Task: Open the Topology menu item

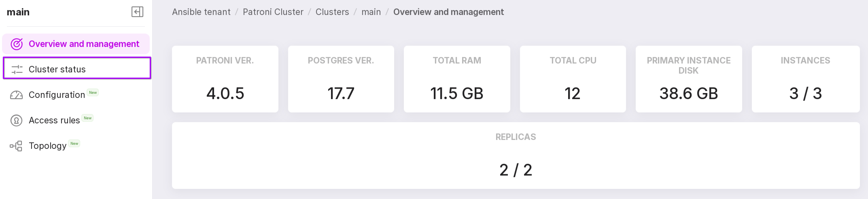Action: pyautogui.click(x=48, y=146)
